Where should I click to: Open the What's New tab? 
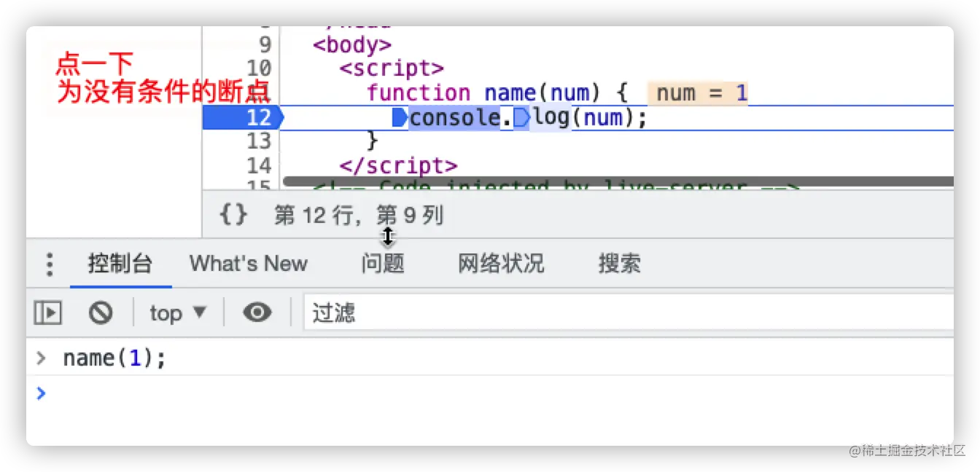pyautogui.click(x=248, y=264)
